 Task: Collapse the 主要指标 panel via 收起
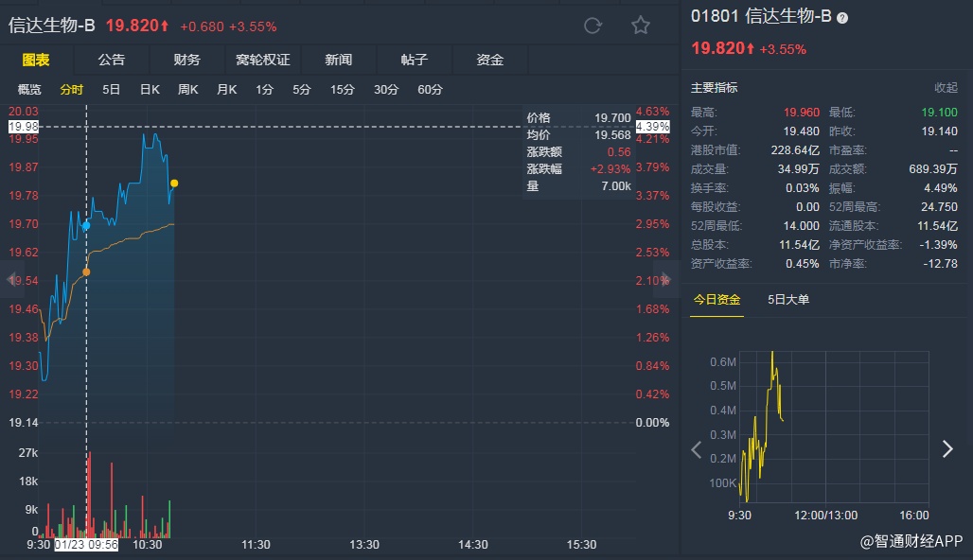tap(946, 88)
